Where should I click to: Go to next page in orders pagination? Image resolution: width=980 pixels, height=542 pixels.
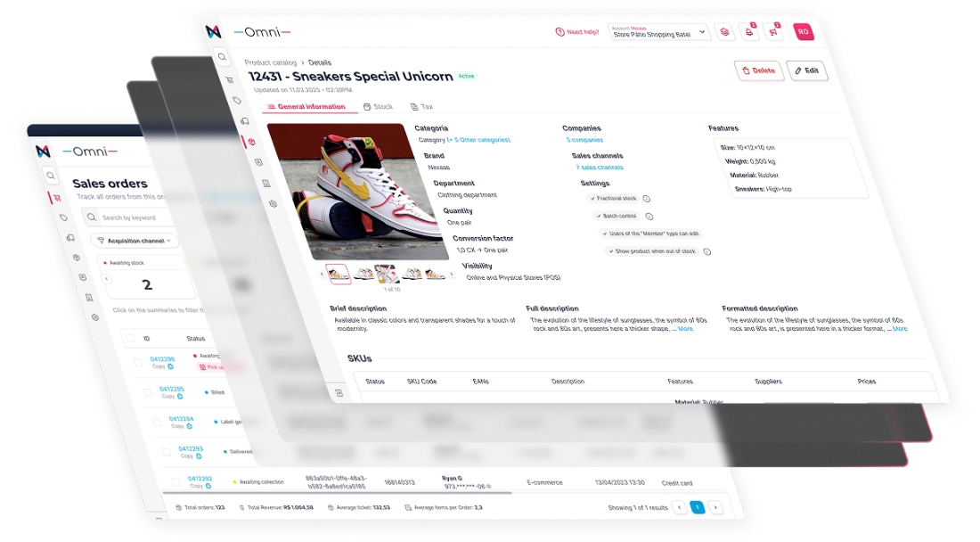click(715, 507)
